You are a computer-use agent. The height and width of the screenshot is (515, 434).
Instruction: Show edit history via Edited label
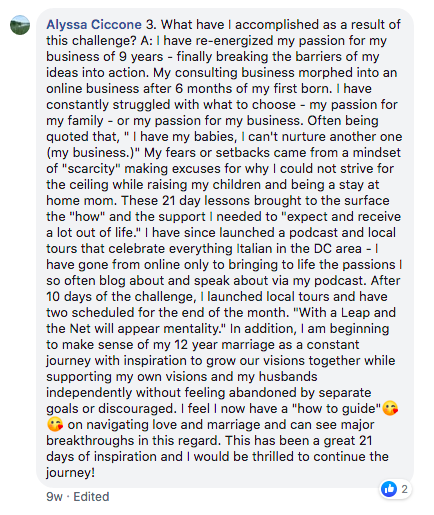[91, 497]
